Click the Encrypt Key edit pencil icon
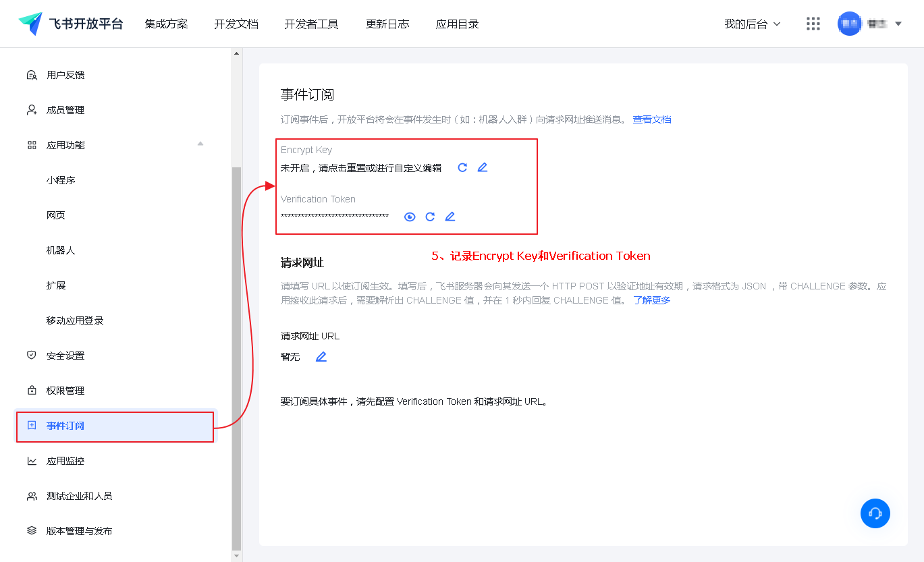The image size is (924, 562). [483, 167]
